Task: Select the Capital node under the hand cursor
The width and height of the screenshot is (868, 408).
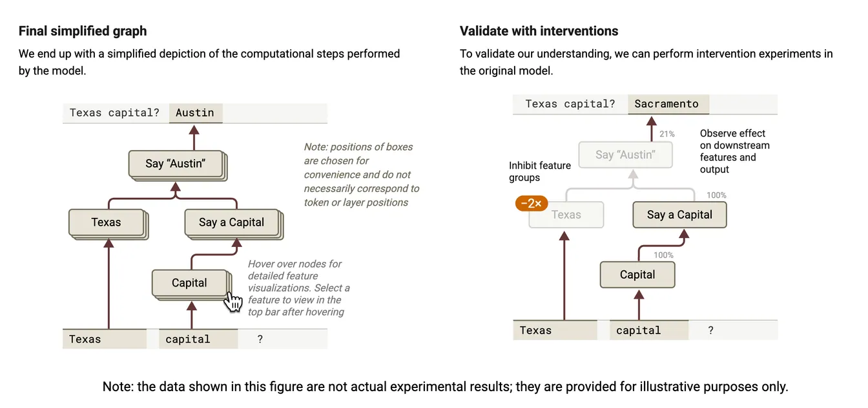Action: 191,283
